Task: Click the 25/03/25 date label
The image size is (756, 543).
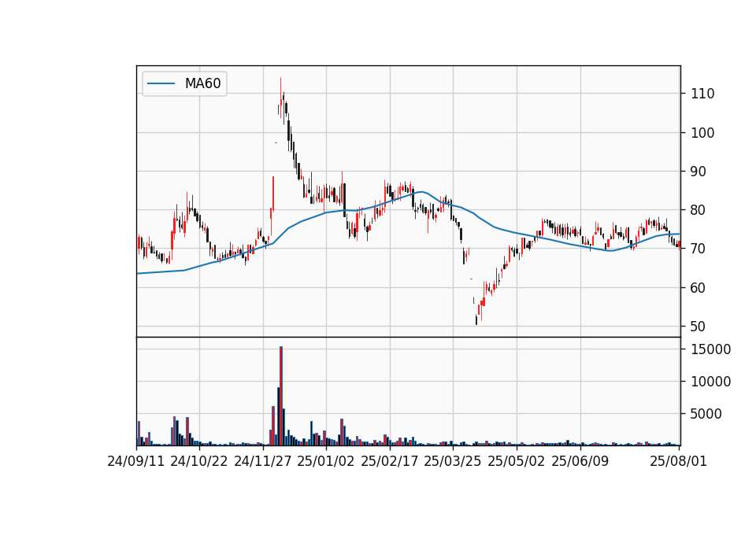Action: click(453, 461)
